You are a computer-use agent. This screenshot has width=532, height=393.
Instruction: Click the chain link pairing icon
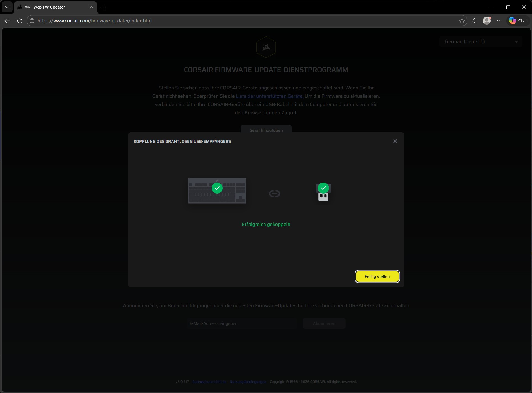tap(274, 194)
